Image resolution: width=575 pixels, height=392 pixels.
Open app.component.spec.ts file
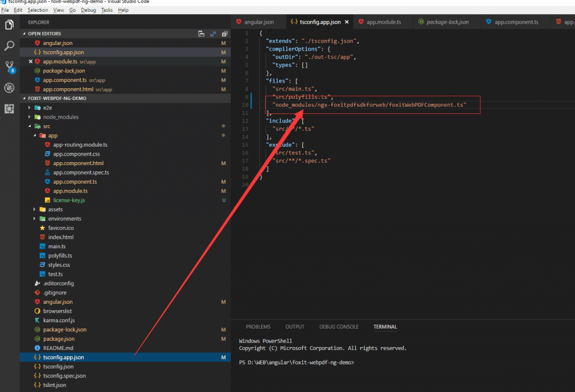click(x=125, y=172)
